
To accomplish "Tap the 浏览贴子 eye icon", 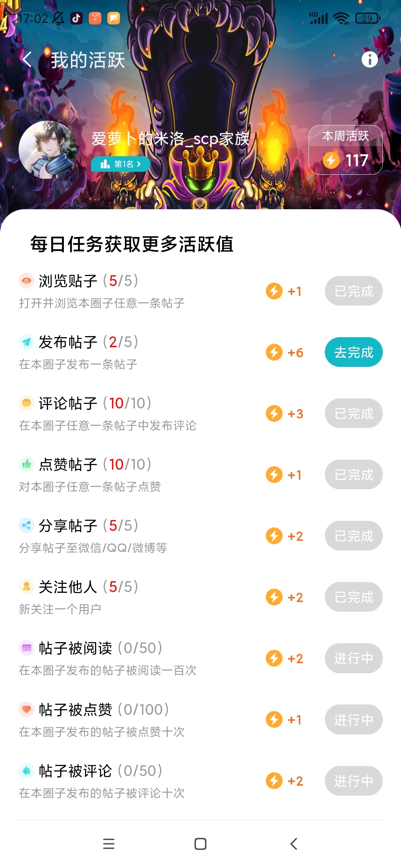I will click(26, 281).
